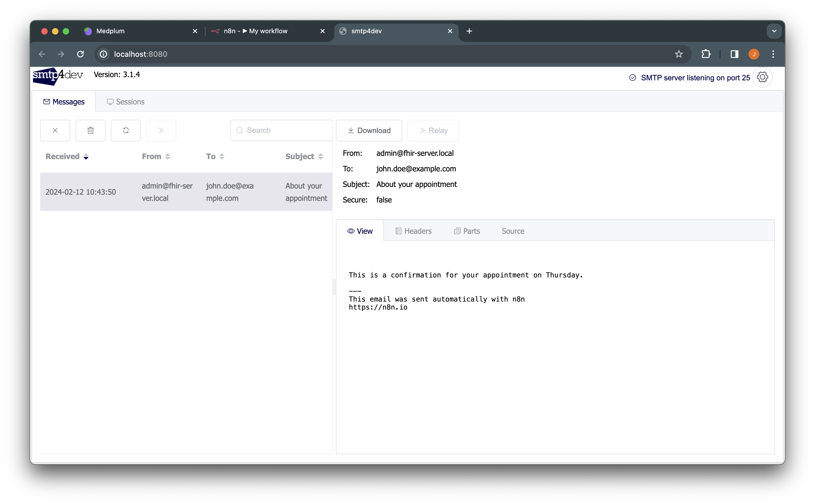The height and width of the screenshot is (504, 815).
Task: Click admin@fhir-server.local in the message list
Action: point(167,192)
